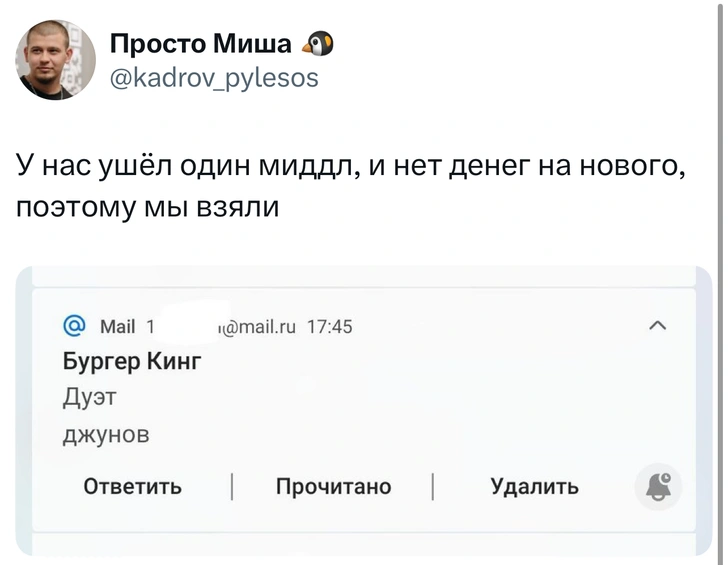
Task: Click the джунов message preview text
Action: [106, 433]
